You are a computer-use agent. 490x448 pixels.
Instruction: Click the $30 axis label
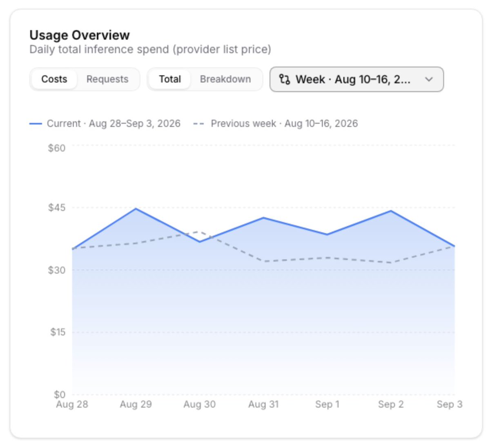tap(57, 270)
